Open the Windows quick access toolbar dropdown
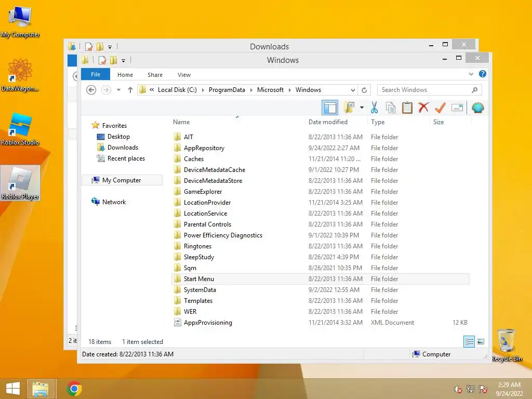Image resolution: width=532 pixels, height=399 pixels. pos(123,60)
